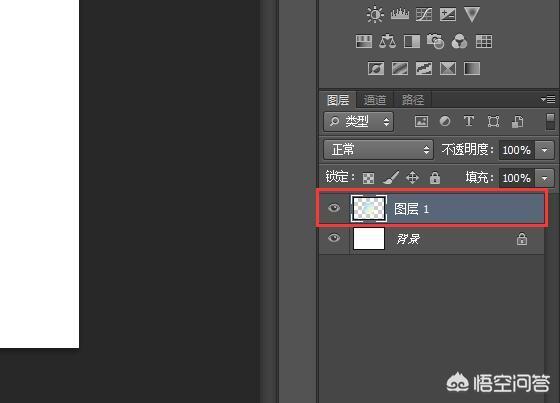Hide the 背景 layer visibility

point(334,238)
